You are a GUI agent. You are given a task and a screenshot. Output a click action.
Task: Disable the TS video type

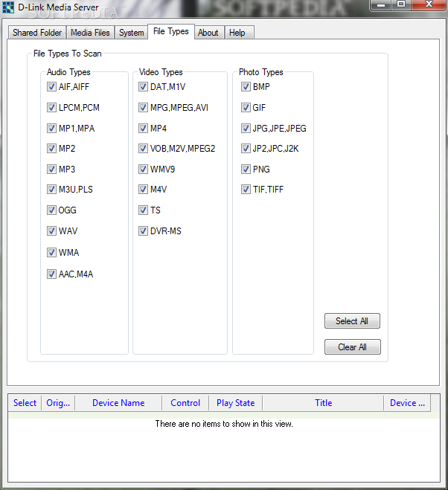pyautogui.click(x=143, y=210)
